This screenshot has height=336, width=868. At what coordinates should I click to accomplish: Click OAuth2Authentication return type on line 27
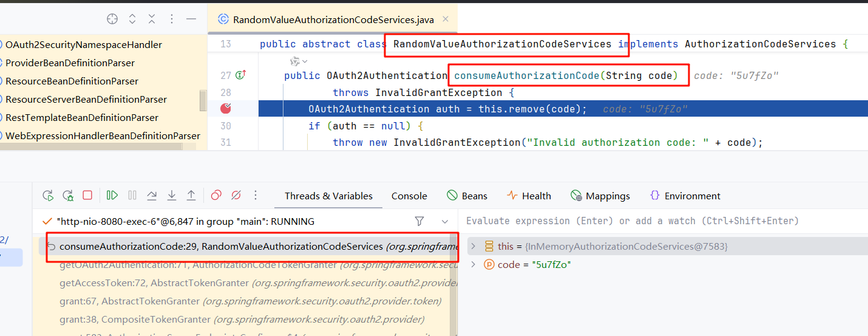tap(387, 75)
